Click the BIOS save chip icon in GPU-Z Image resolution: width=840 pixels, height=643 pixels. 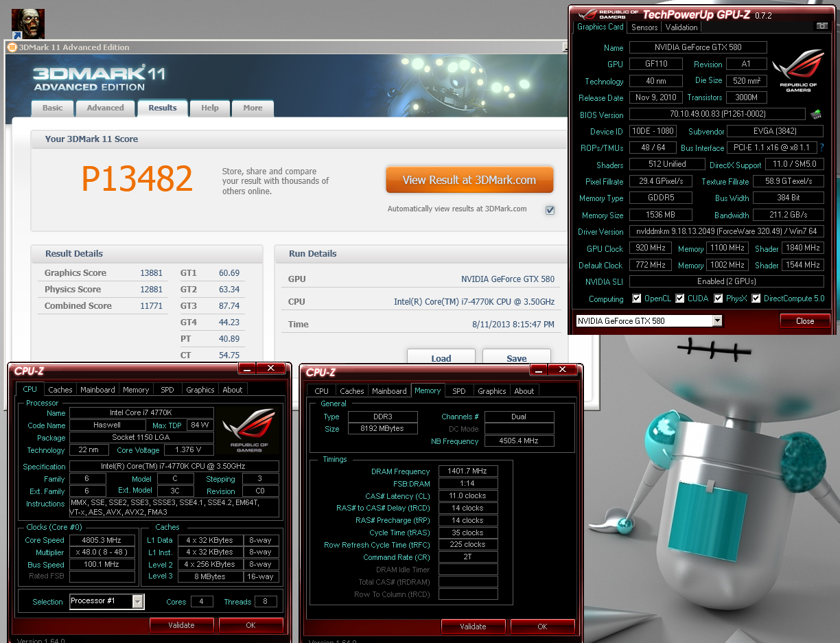point(816,115)
